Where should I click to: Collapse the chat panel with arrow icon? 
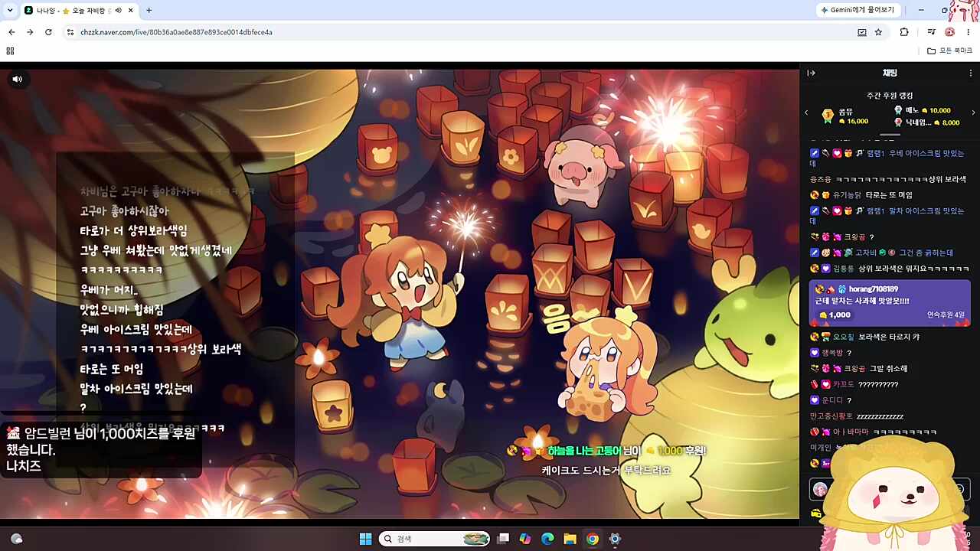tap(812, 73)
